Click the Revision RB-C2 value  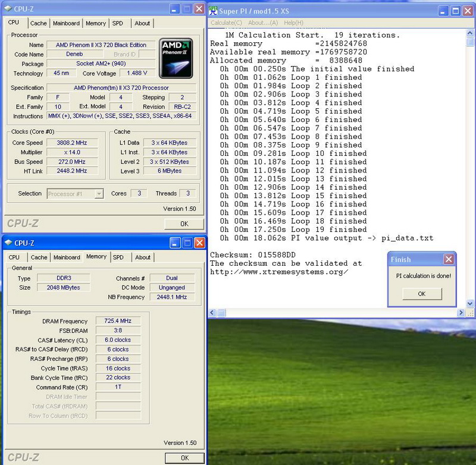click(x=182, y=107)
